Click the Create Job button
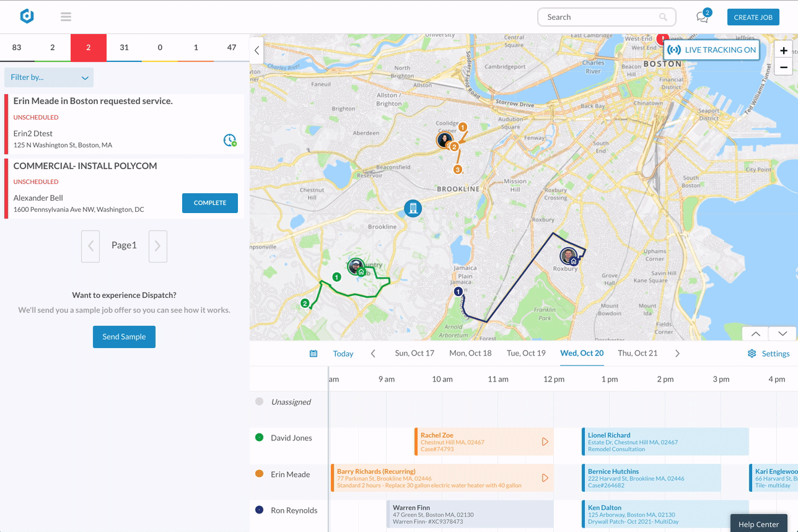The width and height of the screenshot is (798, 532). point(753,17)
